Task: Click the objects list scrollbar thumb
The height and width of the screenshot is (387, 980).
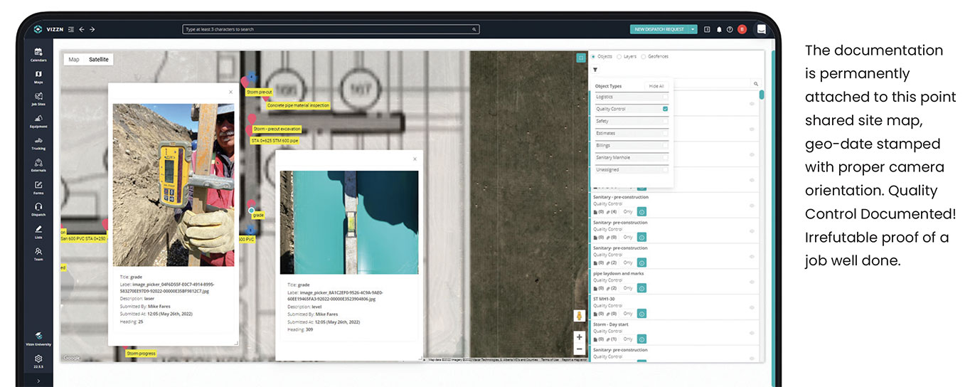Action: (x=762, y=94)
